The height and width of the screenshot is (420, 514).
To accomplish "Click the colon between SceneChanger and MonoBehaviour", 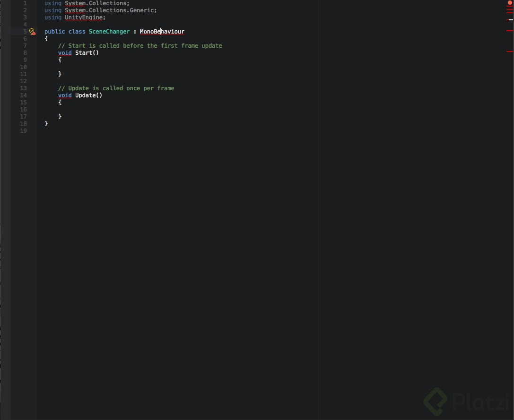I will coord(135,32).
